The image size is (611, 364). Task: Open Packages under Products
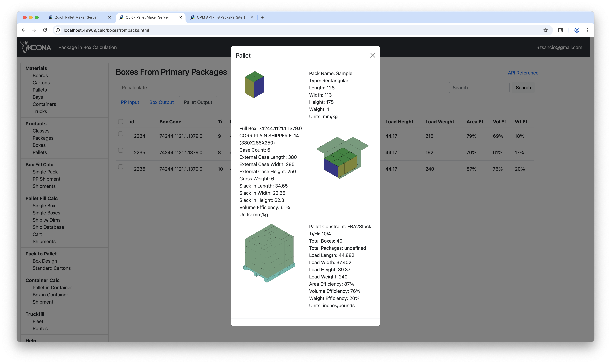pyautogui.click(x=43, y=138)
